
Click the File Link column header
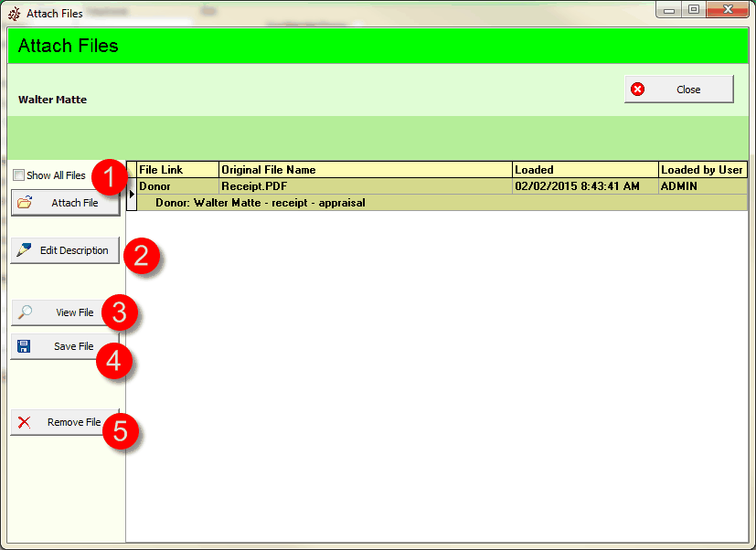[x=174, y=169]
